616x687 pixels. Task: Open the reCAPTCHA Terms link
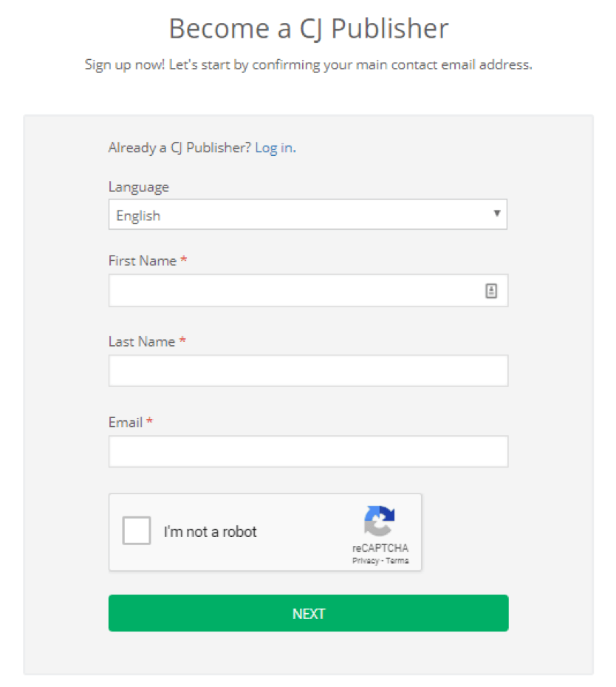point(397,561)
